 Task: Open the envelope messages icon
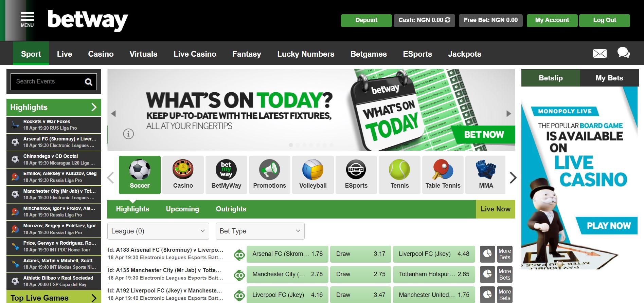(600, 53)
